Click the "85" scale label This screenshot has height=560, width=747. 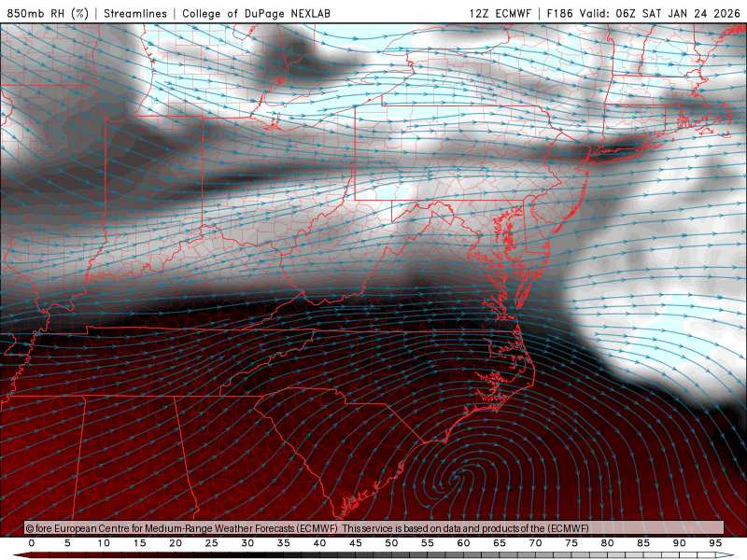[x=643, y=543]
